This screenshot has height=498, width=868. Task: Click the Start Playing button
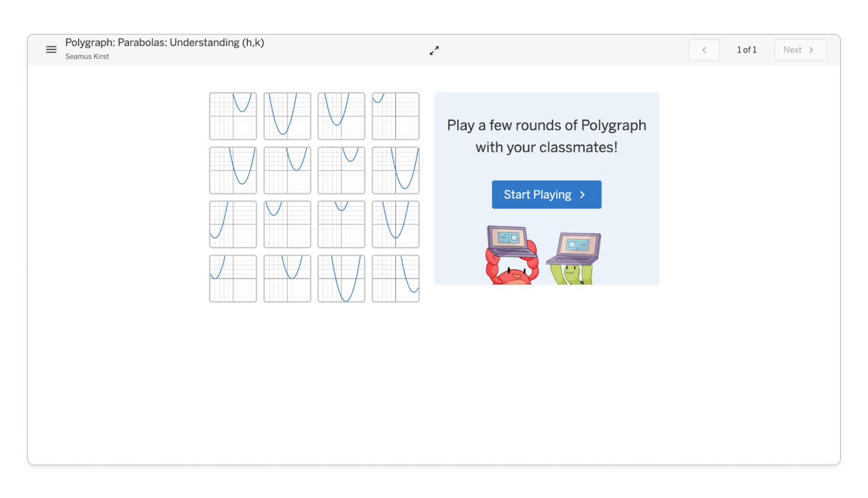[547, 194]
